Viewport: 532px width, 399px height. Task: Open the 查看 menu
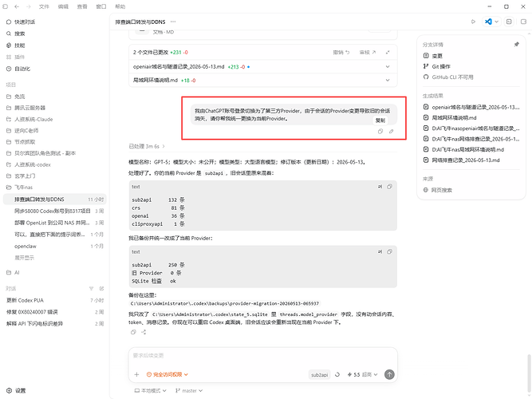[x=82, y=6]
